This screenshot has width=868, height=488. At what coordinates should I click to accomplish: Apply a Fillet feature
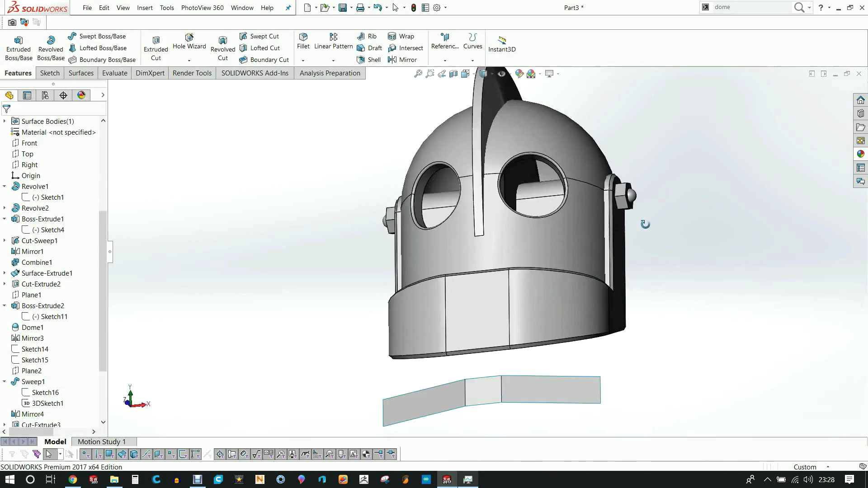pyautogui.click(x=302, y=41)
